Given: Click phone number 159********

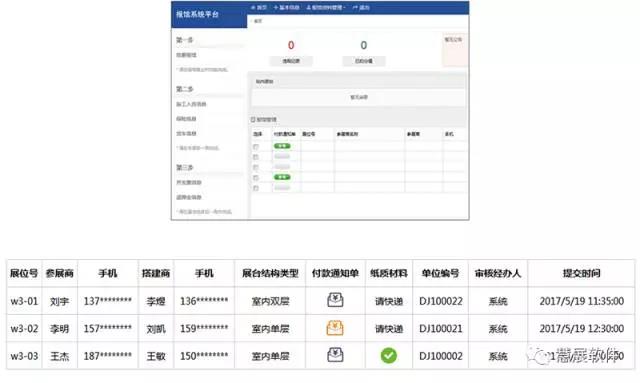Looking at the screenshot, I should coord(204,328).
